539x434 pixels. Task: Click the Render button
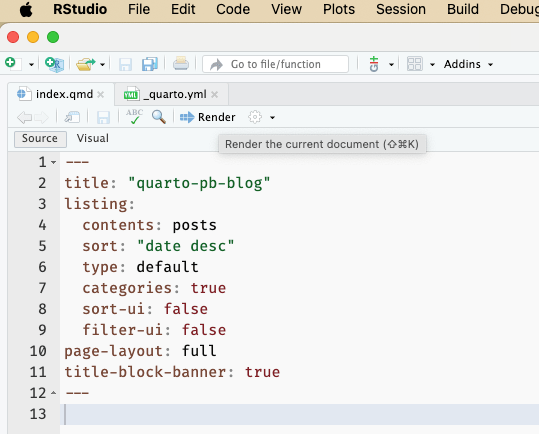(208, 117)
